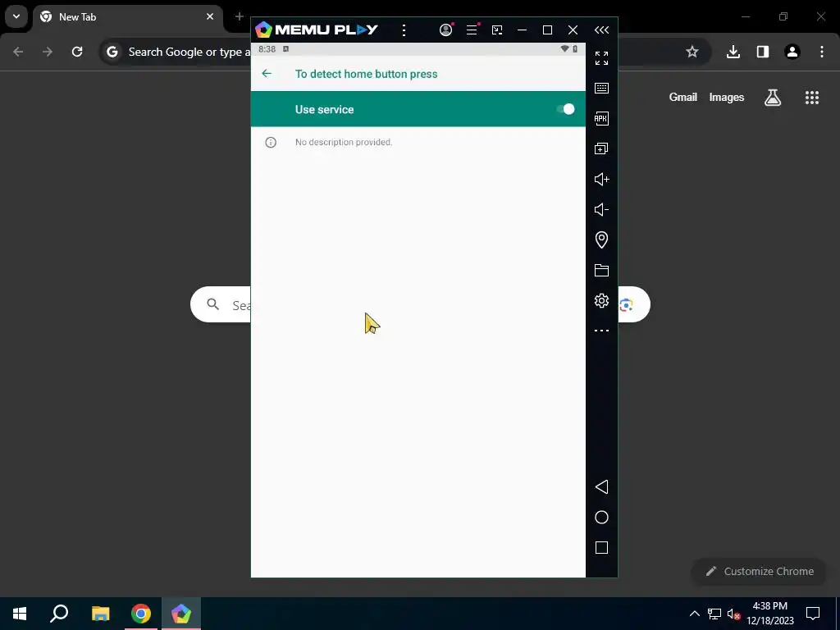
Task: Click the info icon beside description
Action: coord(271,142)
